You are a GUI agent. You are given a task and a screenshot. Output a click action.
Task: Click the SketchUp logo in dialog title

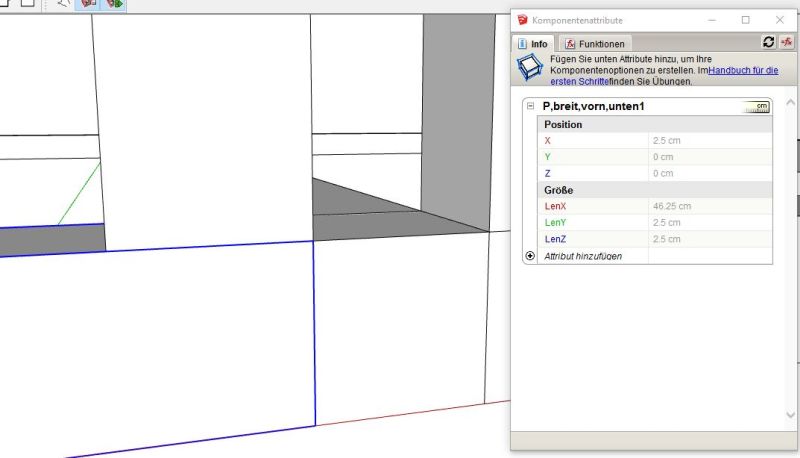tap(521, 19)
